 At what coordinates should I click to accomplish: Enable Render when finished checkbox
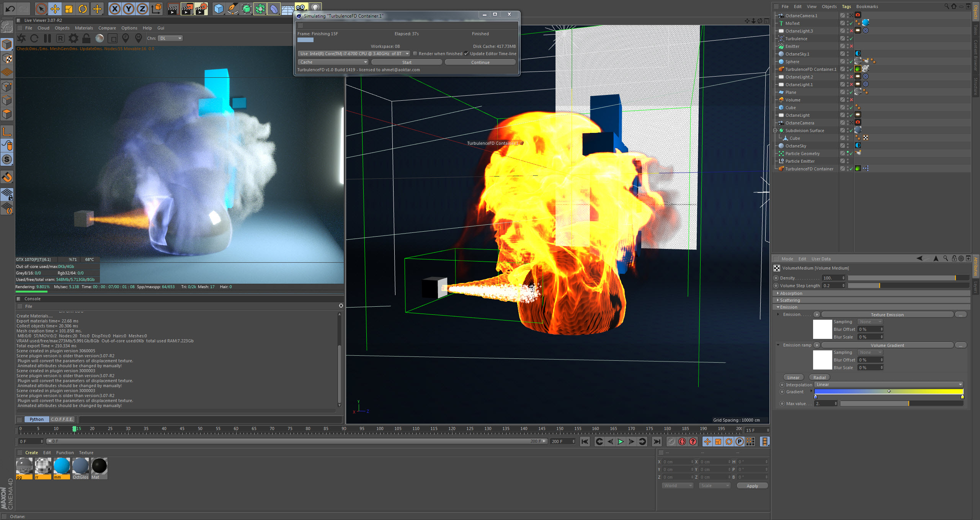(415, 54)
